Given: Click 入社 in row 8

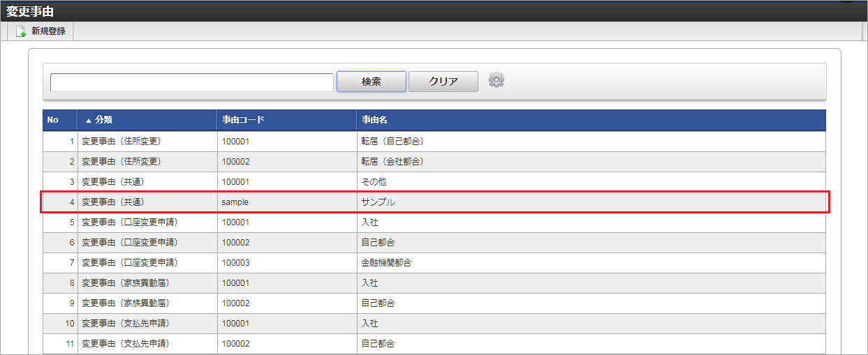Looking at the screenshot, I should point(369,283).
